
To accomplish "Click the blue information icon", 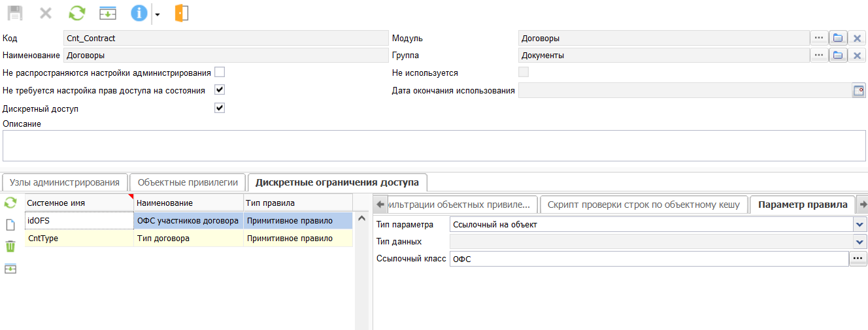I will pyautogui.click(x=139, y=13).
